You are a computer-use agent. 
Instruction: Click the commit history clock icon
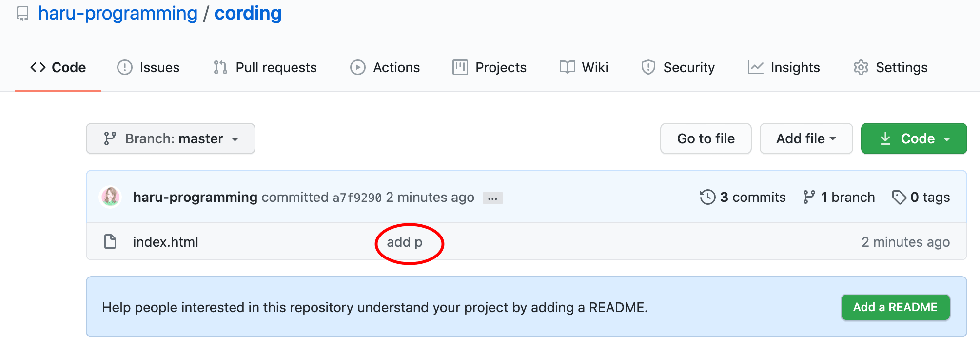click(x=707, y=197)
